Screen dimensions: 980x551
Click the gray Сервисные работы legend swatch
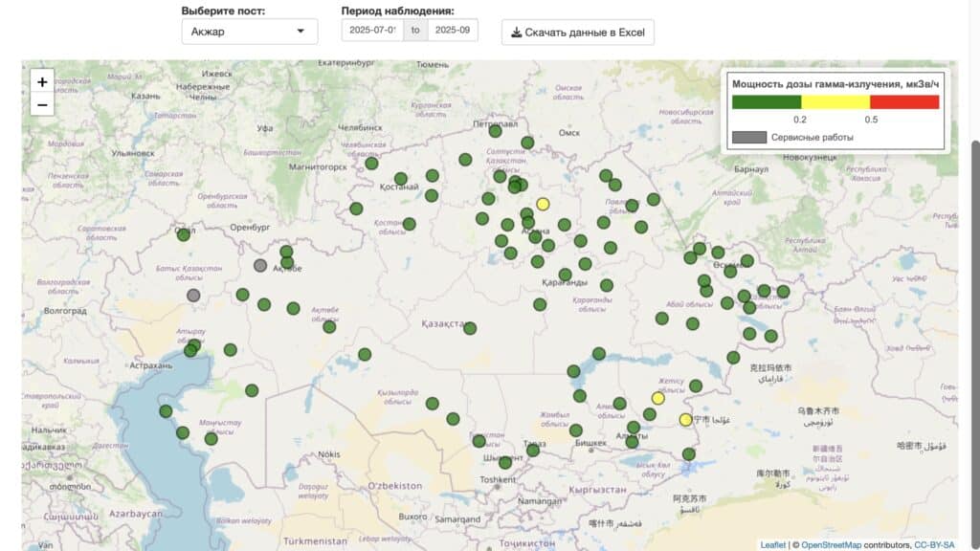click(x=748, y=138)
